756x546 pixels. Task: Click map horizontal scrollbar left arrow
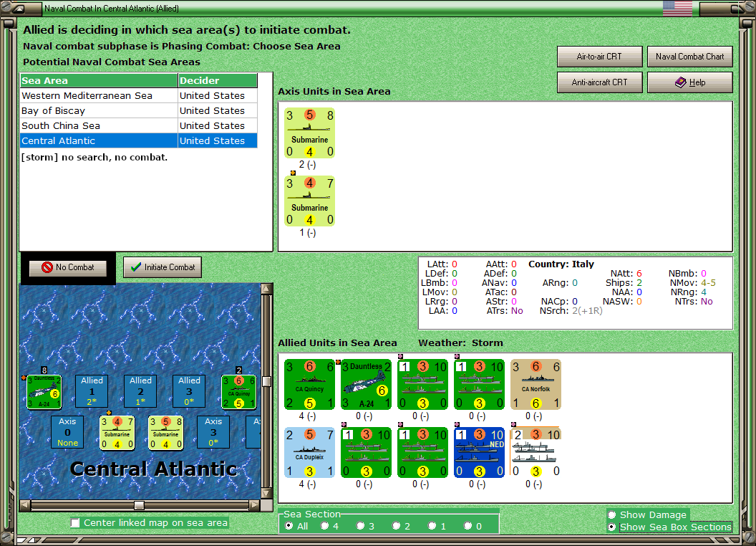point(25,505)
